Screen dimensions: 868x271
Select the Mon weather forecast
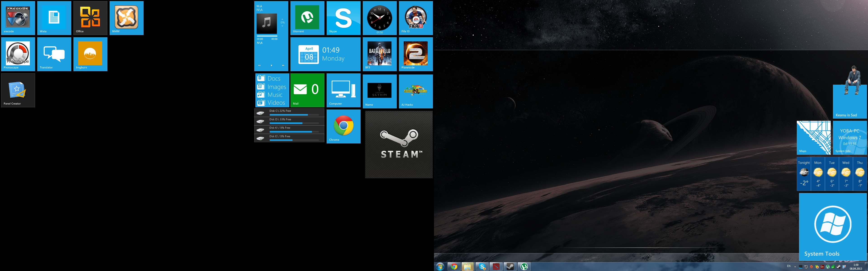click(818, 174)
